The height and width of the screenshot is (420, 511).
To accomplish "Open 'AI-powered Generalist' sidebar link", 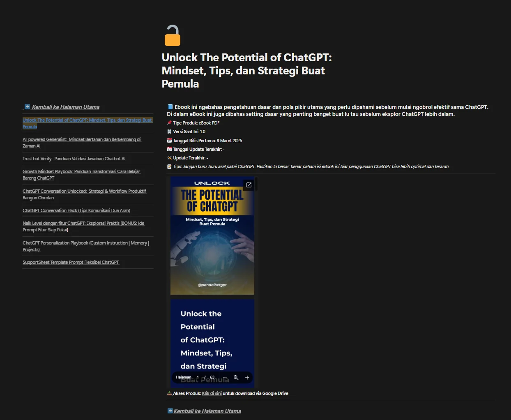I will pyautogui.click(x=82, y=143).
